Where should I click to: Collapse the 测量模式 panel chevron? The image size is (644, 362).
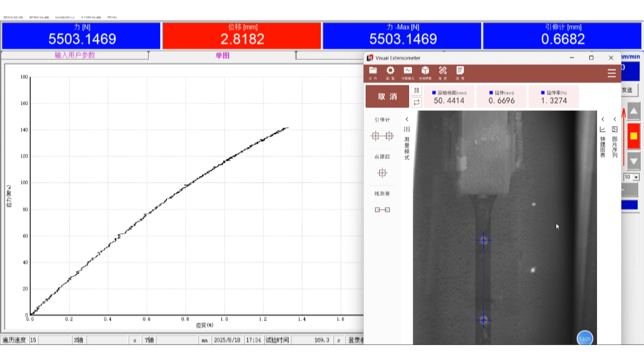[x=407, y=119]
